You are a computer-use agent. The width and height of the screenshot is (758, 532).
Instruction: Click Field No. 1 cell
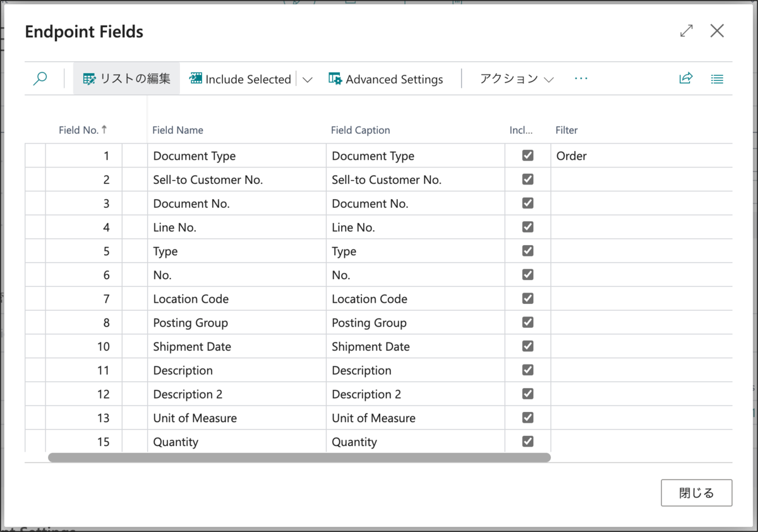pyautogui.click(x=83, y=156)
